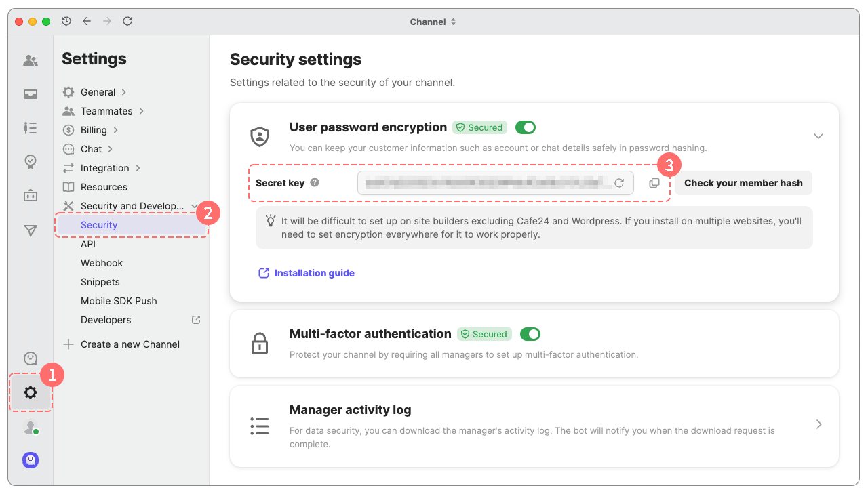This screenshot has height=494, width=868.
Task: Click the secret key input field
Action: pyautogui.click(x=485, y=183)
